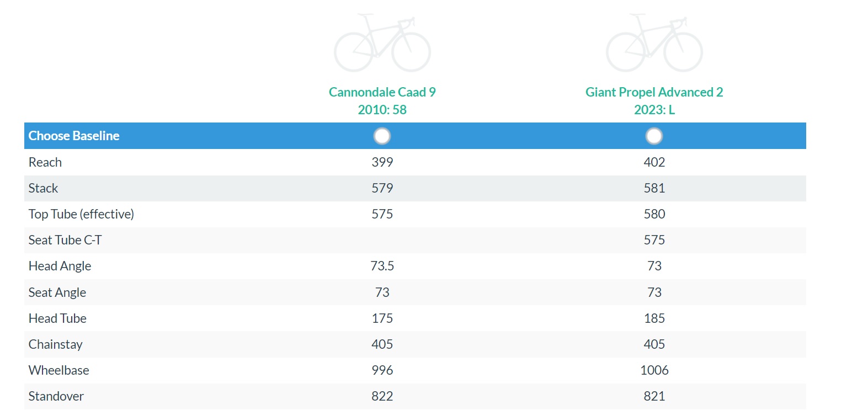Click the Cannondale head angle value 73.5

coord(382,266)
